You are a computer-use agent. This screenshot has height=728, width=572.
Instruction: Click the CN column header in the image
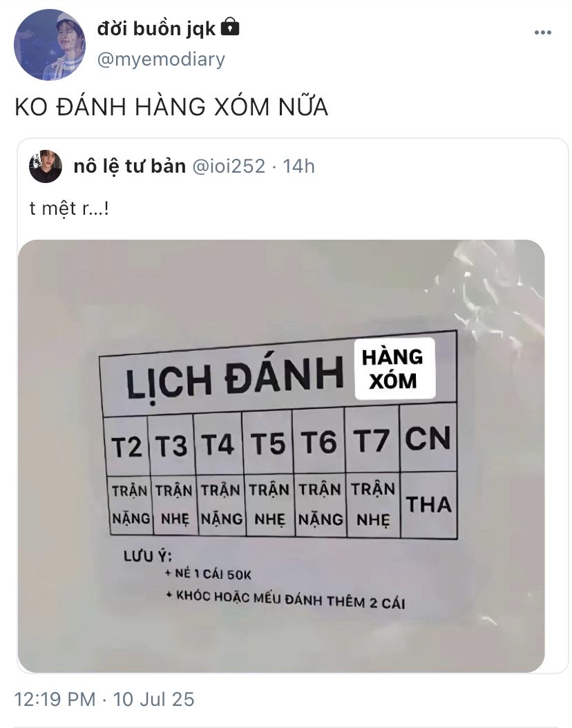(428, 439)
